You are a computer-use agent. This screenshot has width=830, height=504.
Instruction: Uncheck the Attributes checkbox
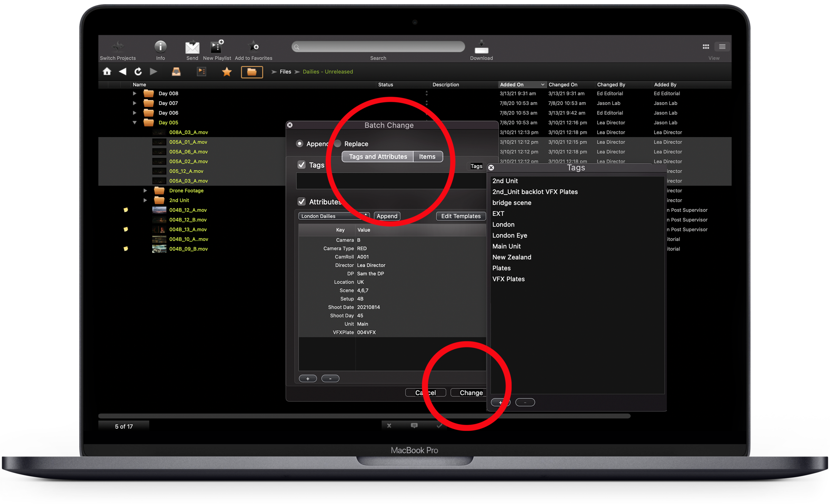[302, 202]
